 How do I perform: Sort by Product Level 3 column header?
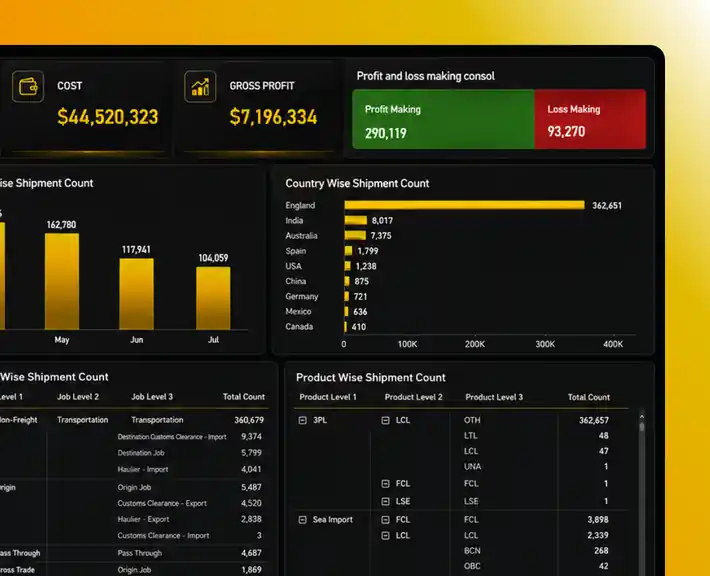click(x=494, y=397)
